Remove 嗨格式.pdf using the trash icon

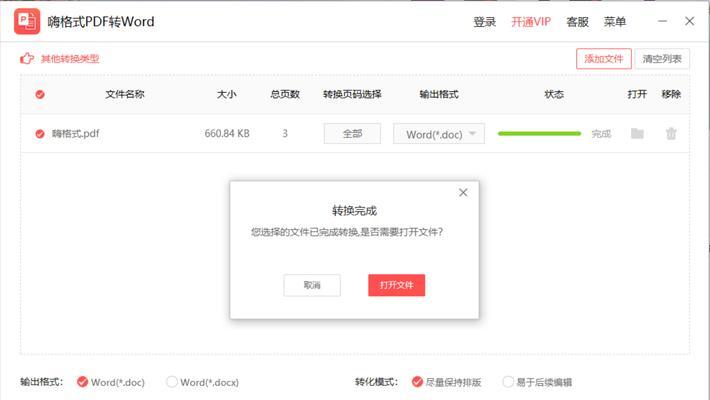tap(671, 134)
